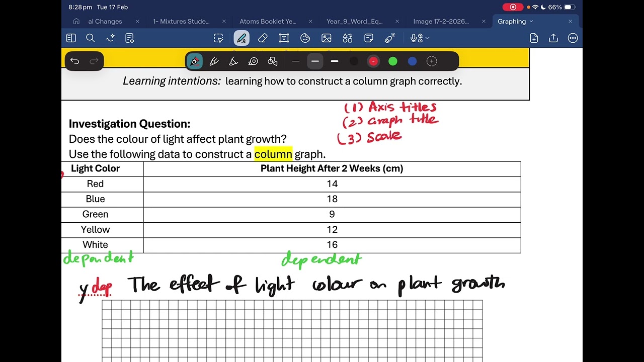Switch to the '1- Mixtures Stude...' tab
Screen dimensions: 644x362
pos(181,22)
